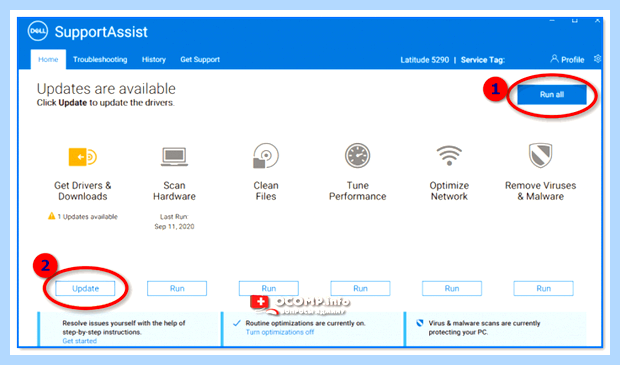Click the Remove Viruses & Malware label
Viewport: 620px width, 365px height.
(541, 191)
